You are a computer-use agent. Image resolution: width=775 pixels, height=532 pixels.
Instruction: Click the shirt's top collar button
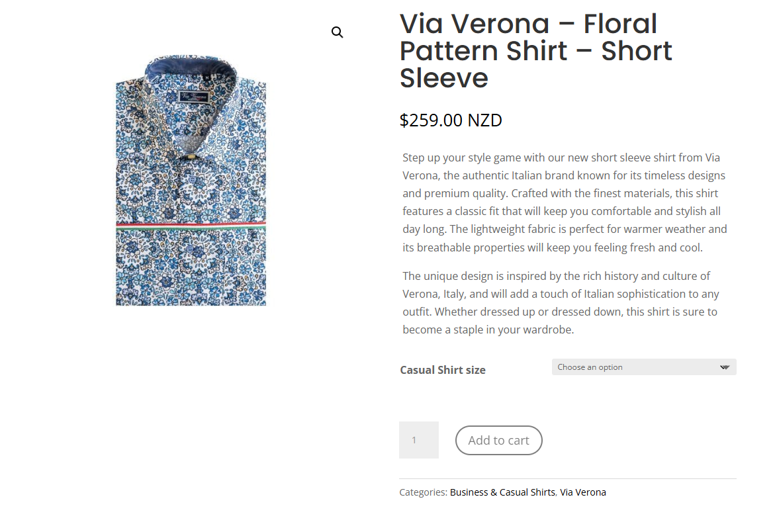(192, 157)
